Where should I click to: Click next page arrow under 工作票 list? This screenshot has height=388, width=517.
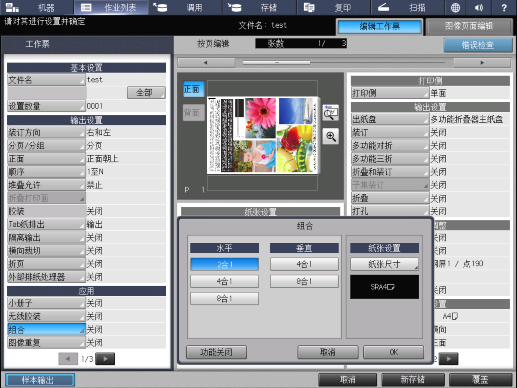coord(105,359)
